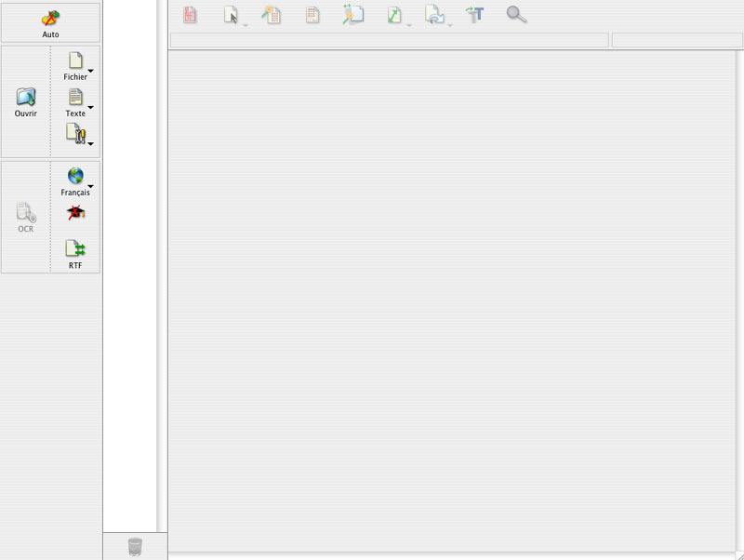The image size is (744, 560).
Task: Open the Texte dropdown arrow
Action: click(90, 108)
